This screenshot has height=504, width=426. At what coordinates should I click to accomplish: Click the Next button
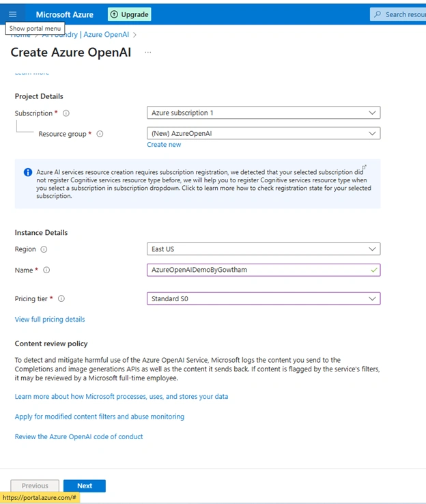coord(85,486)
